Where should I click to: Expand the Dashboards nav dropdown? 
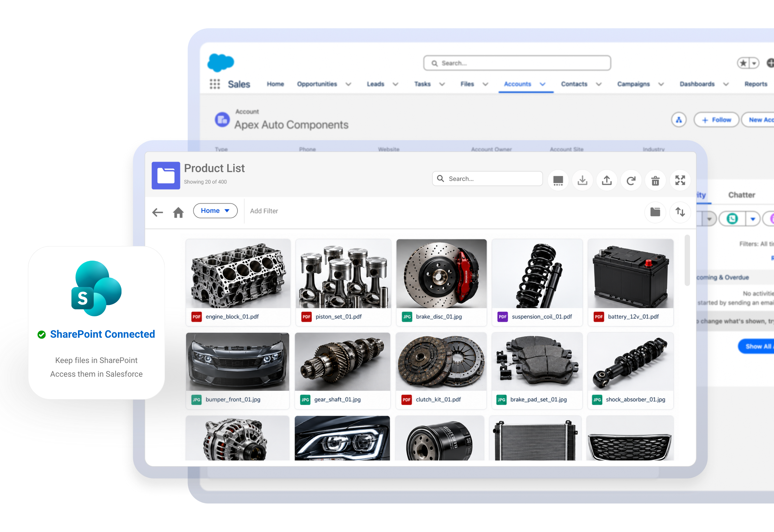pos(726,84)
